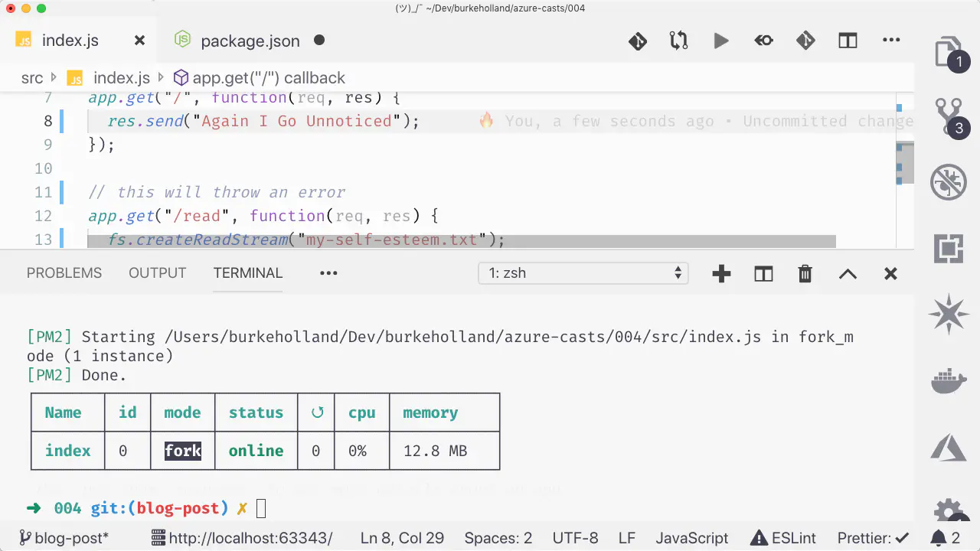Close the terminal panel

click(890, 273)
